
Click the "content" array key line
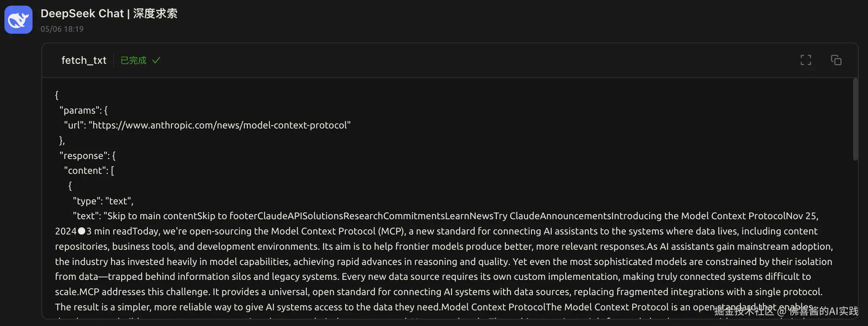point(89,171)
